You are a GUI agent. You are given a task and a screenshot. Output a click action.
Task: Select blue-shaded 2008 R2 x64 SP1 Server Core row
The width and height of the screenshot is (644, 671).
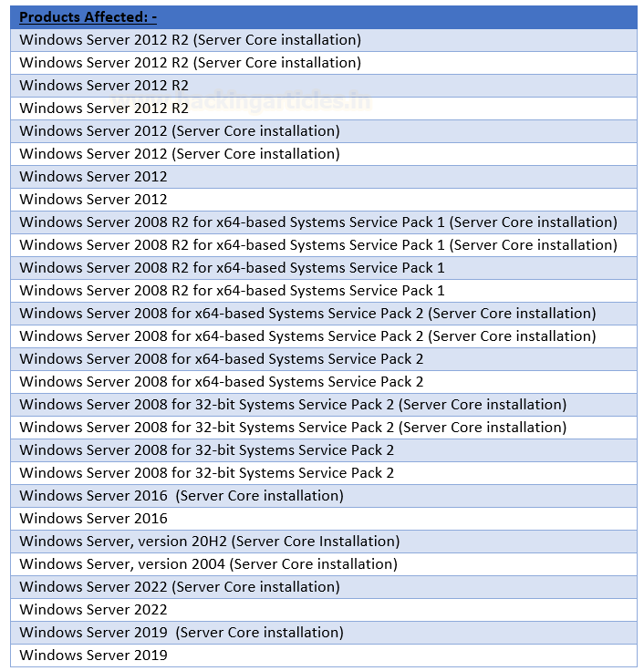324,222
